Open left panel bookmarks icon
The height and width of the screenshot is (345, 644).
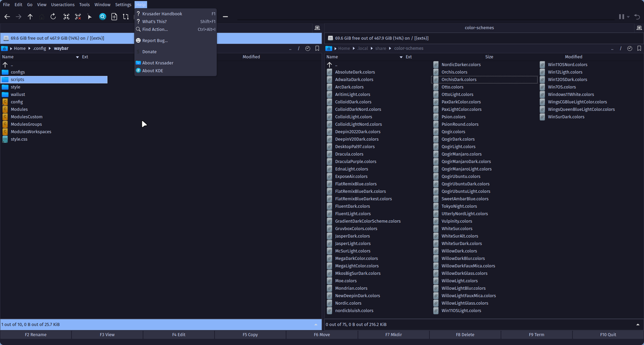[x=317, y=48]
